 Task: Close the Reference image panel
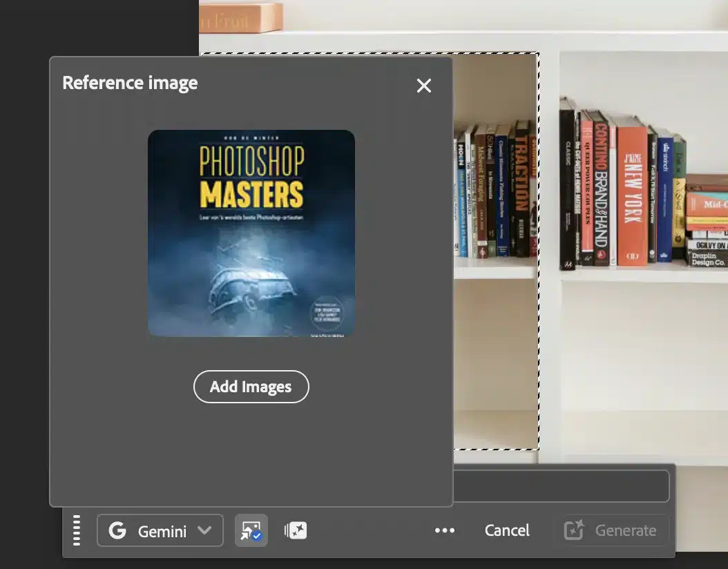click(423, 86)
